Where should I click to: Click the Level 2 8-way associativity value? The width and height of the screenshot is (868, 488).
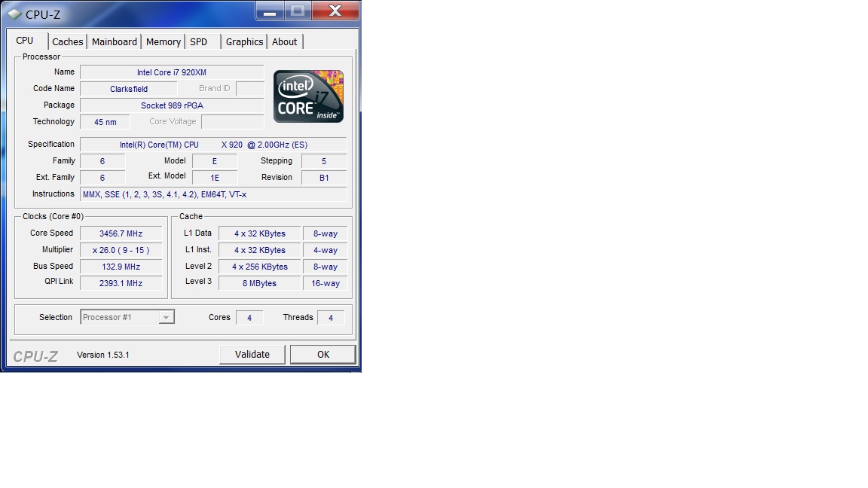click(325, 267)
